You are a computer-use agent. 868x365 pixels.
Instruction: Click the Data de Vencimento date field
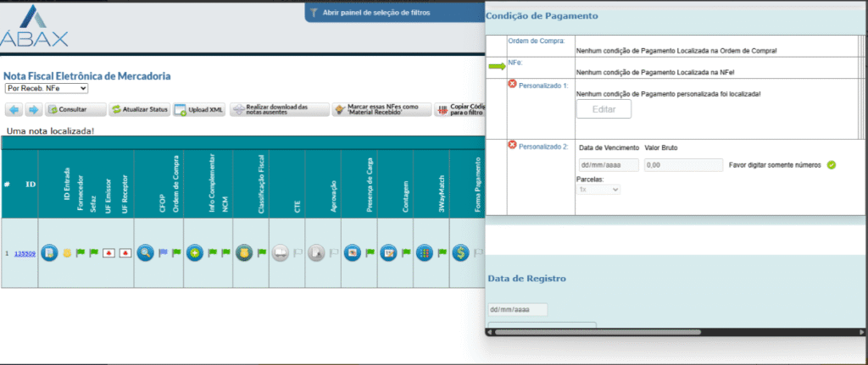click(608, 165)
